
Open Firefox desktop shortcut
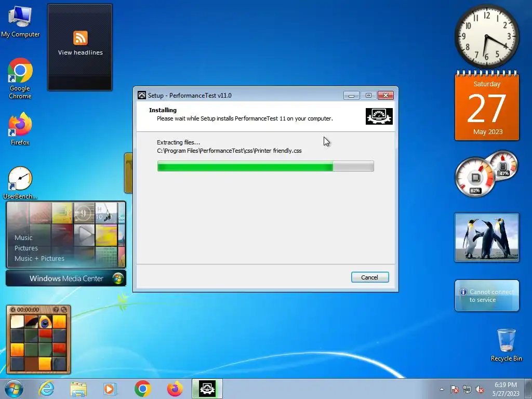20,129
